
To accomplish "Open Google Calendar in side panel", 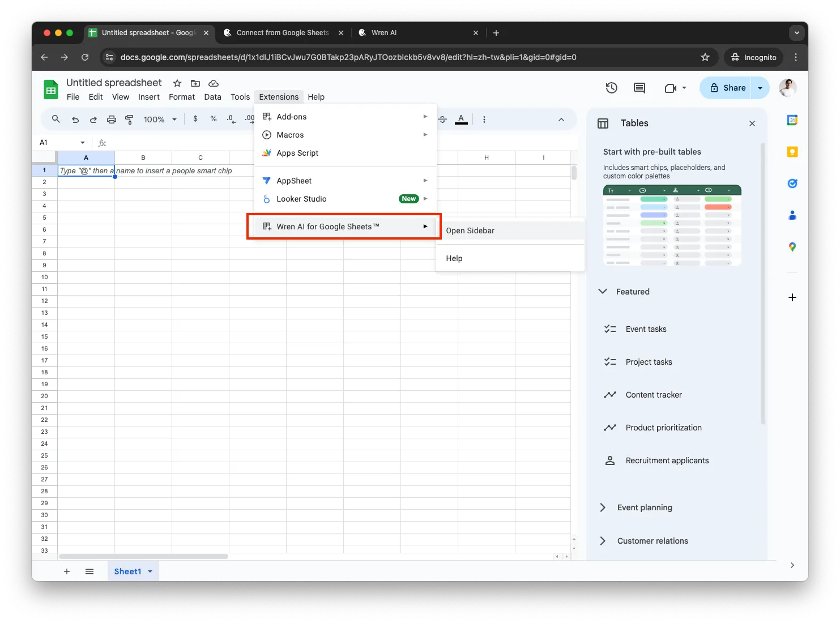I will click(792, 120).
